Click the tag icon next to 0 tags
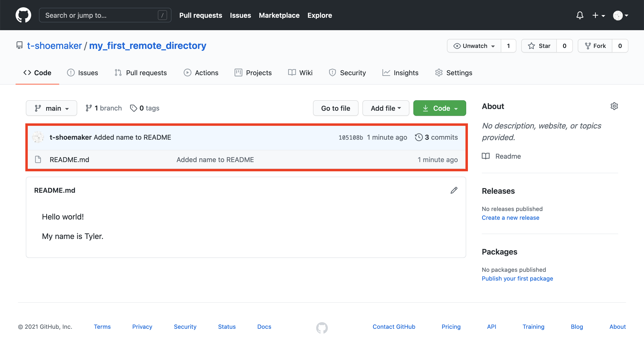This screenshot has width=644, height=347. [x=133, y=108]
